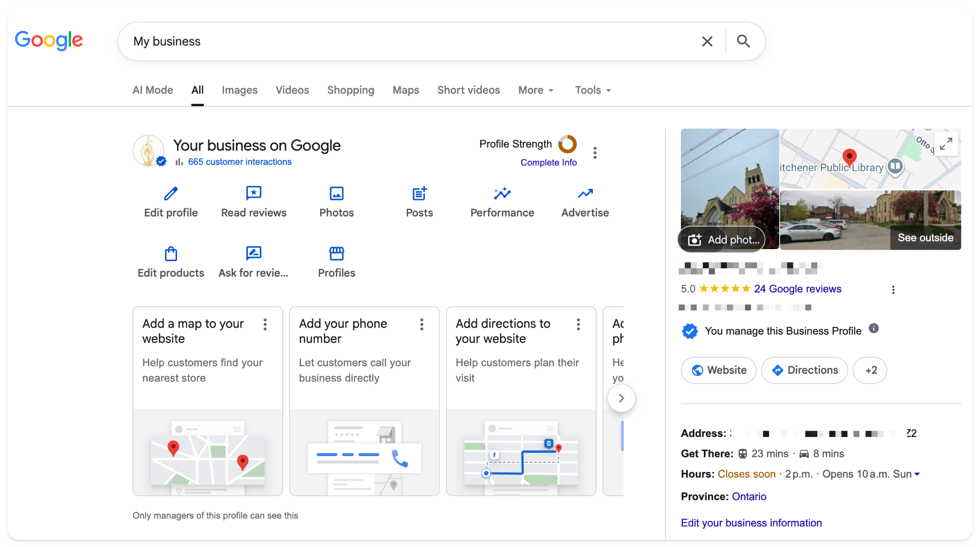Click the Edit profile pencil icon
Screen dimensions: 980x547
(x=171, y=194)
